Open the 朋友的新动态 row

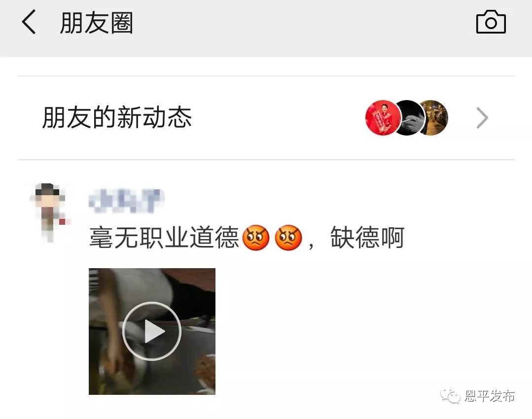point(266,118)
